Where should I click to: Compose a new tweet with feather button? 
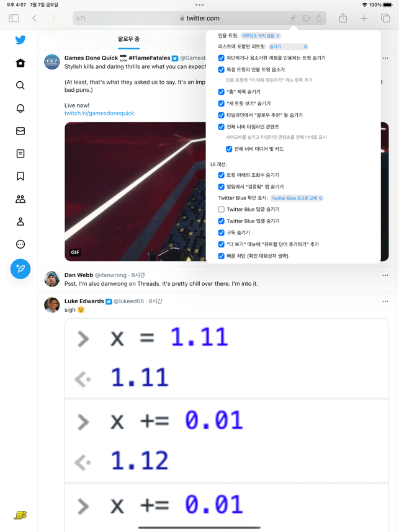[20, 268]
